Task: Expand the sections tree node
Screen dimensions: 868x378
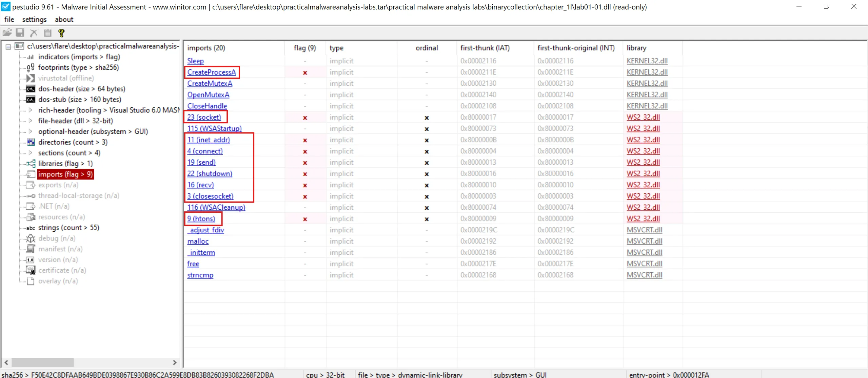Action: [31, 153]
